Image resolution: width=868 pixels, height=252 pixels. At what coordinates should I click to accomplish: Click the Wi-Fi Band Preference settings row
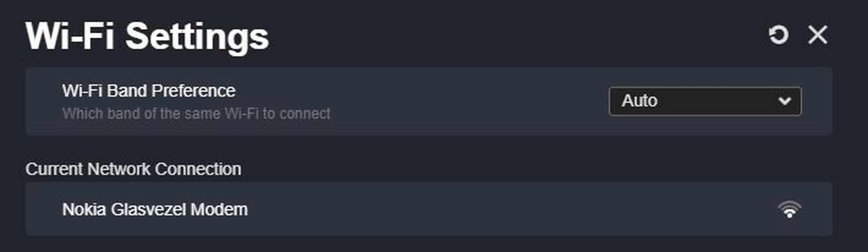click(x=426, y=102)
